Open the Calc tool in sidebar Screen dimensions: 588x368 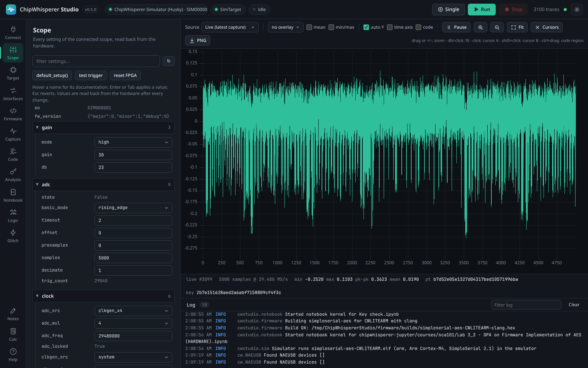(x=13, y=334)
